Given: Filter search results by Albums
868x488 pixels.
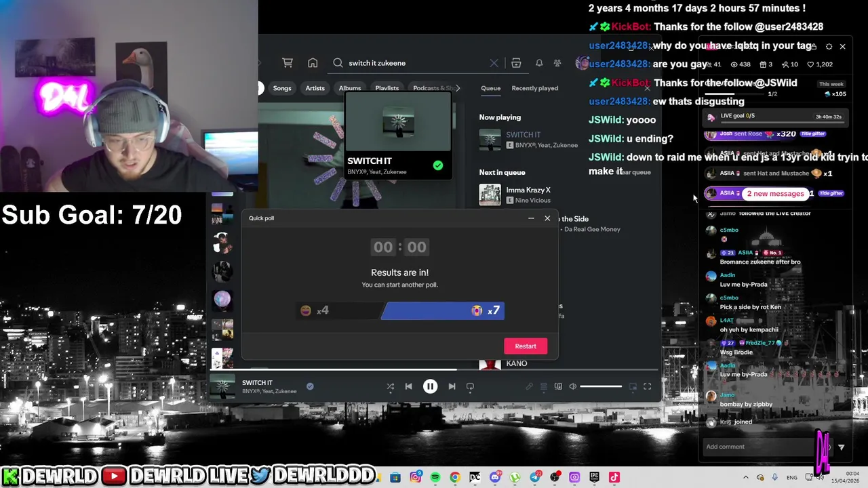Looking at the screenshot, I should (x=350, y=88).
